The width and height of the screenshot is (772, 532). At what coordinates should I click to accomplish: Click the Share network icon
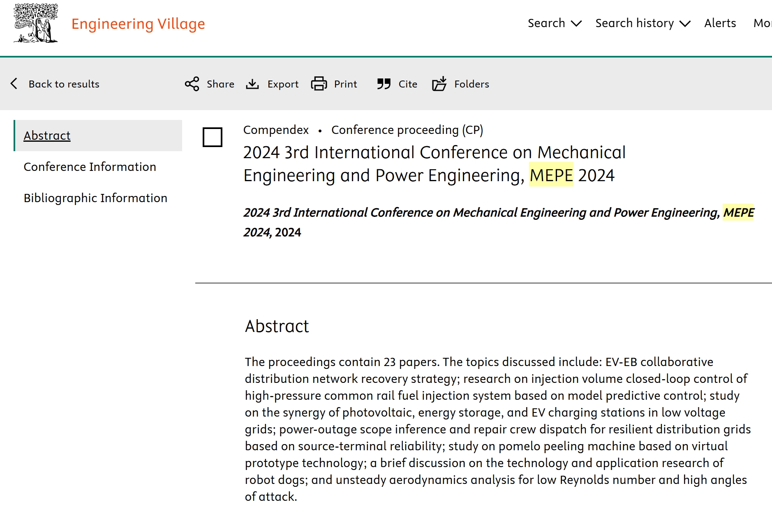click(x=192, y=84)
